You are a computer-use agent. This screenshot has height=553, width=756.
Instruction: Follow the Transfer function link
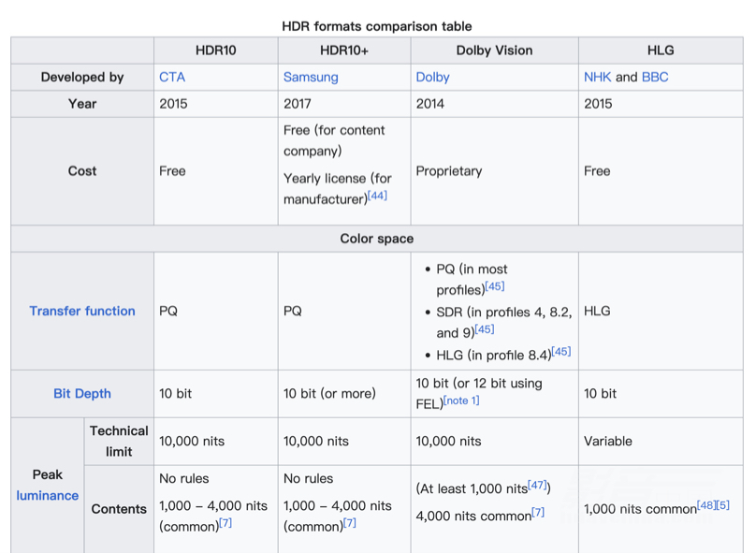click(82, 311)
